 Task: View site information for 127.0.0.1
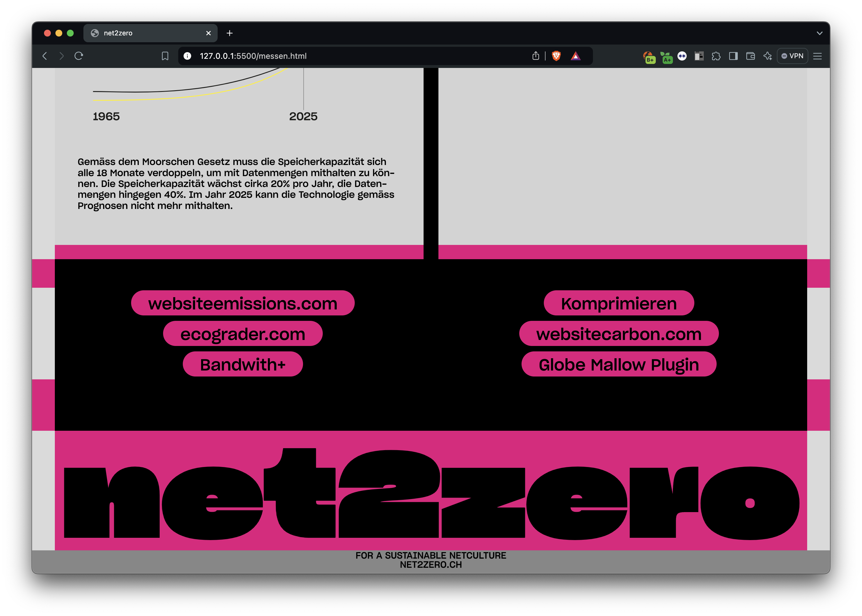tap(187, 56)
